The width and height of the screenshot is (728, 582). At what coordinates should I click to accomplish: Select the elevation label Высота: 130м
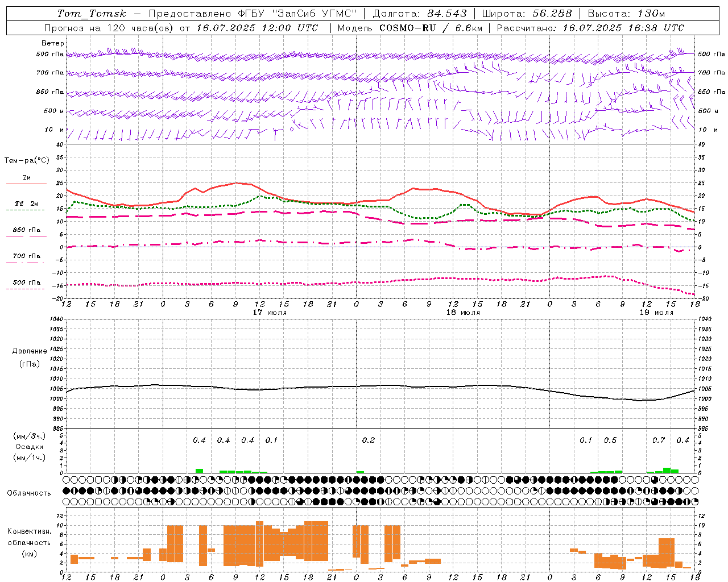pyautogui.click(x=626, y=14)
